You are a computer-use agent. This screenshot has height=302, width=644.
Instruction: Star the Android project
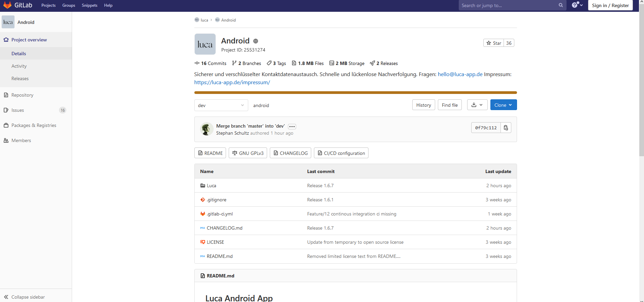coord(493,43)
